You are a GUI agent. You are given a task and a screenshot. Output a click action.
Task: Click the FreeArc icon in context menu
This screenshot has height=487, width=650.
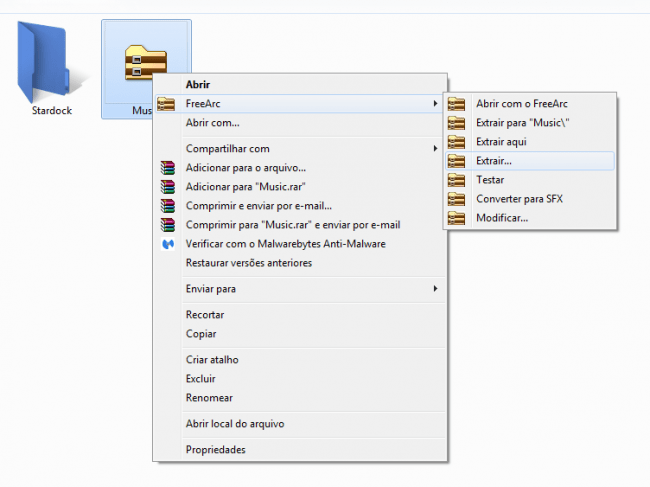pos(167,104)
